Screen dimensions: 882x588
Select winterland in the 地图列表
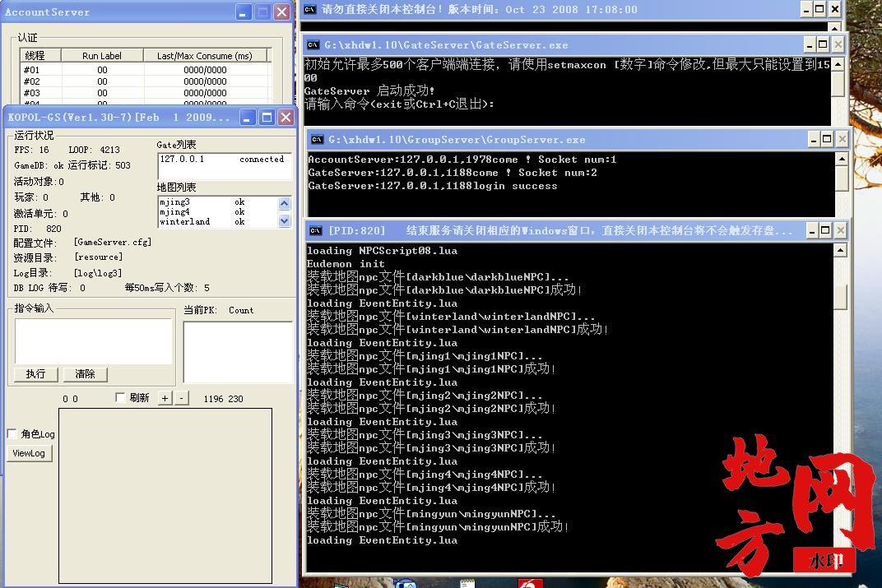(x=218, y=222)
